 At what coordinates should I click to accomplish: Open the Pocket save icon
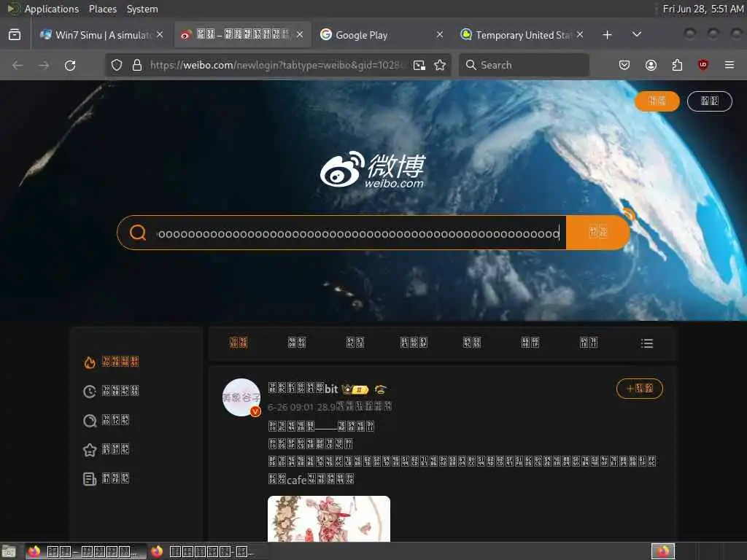pos(624,65)
